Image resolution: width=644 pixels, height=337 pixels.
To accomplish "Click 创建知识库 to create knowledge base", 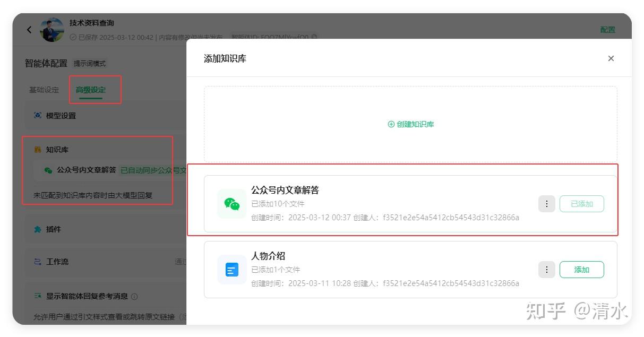I will 411,124.
